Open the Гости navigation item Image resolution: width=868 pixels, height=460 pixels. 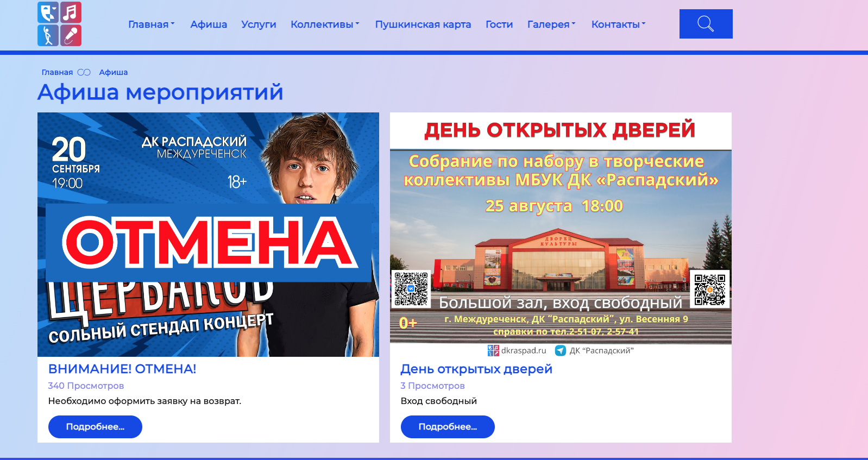click(499, 24)
